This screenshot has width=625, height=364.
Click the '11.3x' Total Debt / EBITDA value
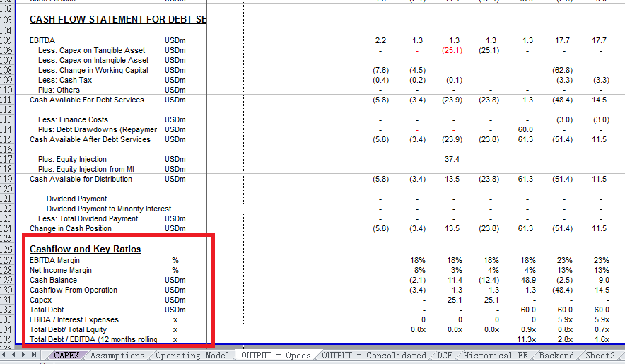526,339
